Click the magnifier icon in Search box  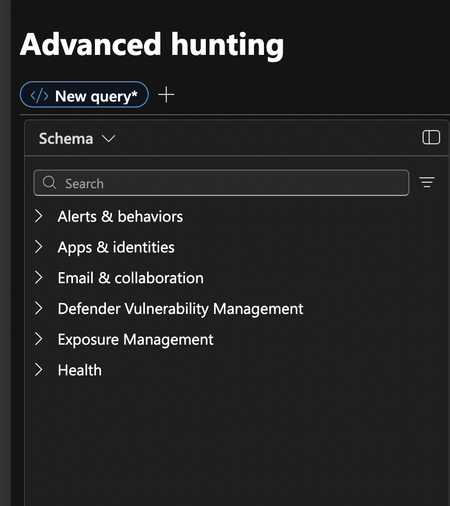tap(49, 183)
